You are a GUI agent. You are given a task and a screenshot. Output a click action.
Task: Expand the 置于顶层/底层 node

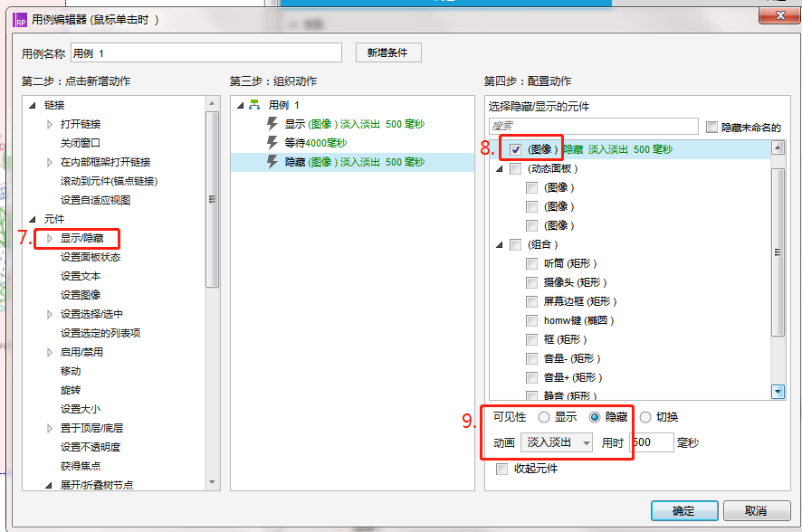click(x=50, y=428)
